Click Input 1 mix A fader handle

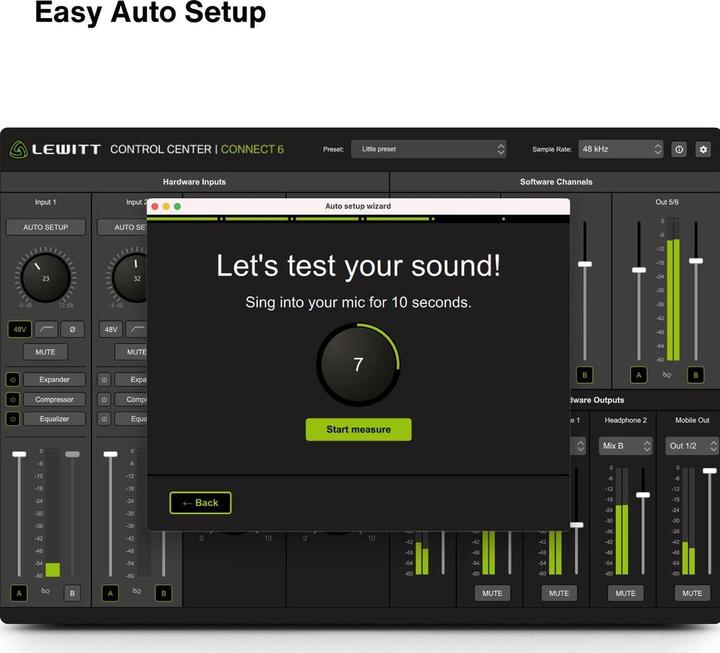(x=19, y=454)
